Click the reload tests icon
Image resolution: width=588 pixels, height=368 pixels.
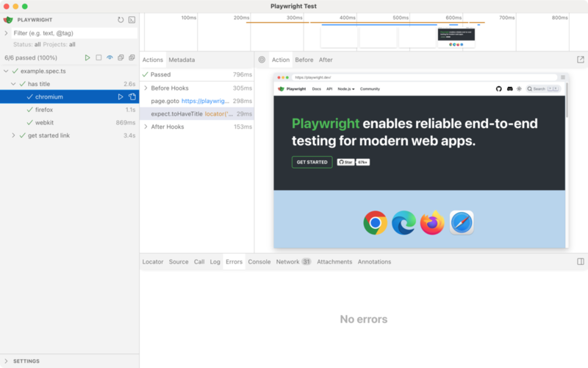point(121,20)
